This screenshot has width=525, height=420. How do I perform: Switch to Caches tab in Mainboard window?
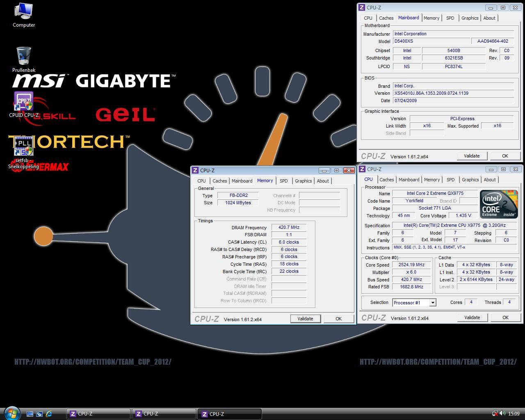point(386,18)
